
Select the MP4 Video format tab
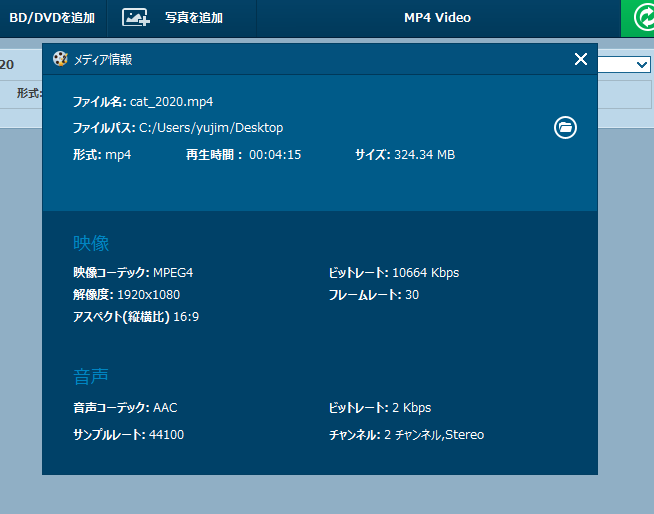437,18
